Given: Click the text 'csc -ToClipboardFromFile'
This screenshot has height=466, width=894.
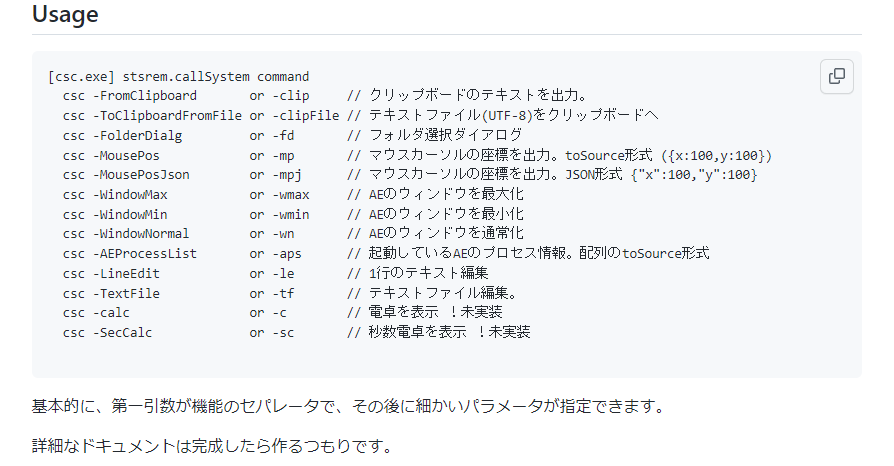Looking at the screenshot, I should [x=152, y=116].
